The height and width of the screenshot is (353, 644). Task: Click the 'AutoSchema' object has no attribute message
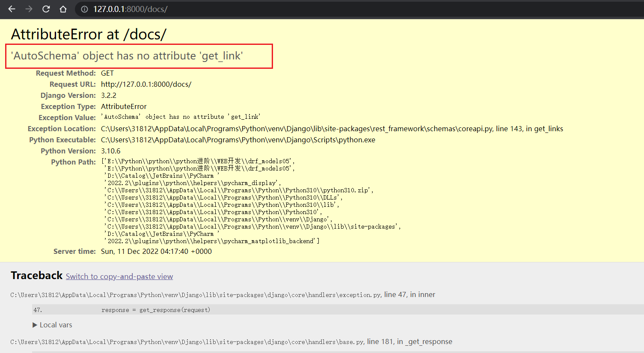coord(127,56)
